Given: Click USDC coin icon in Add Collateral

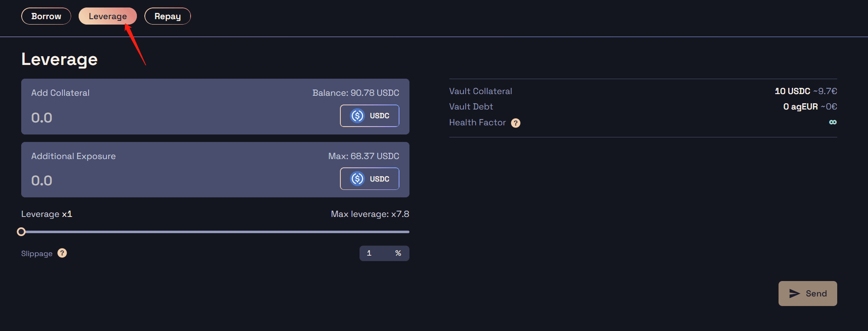Looking at the screenshot, I should (x=357, y=116).
